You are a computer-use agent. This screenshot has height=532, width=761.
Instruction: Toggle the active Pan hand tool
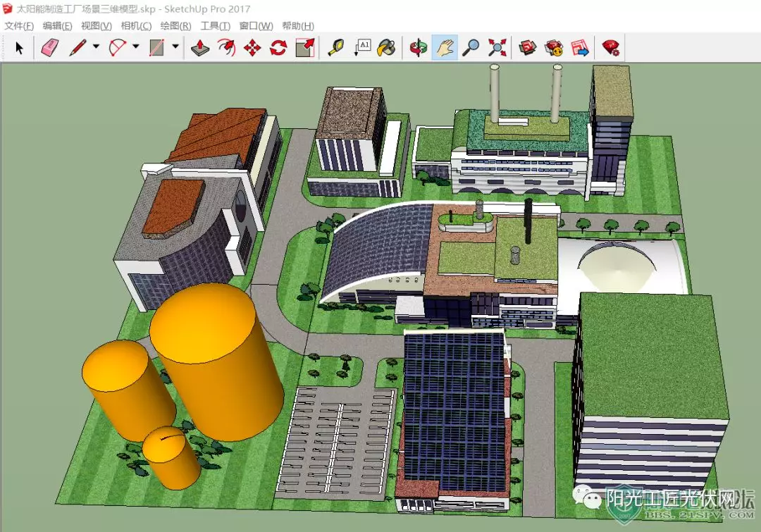[445, 48]
